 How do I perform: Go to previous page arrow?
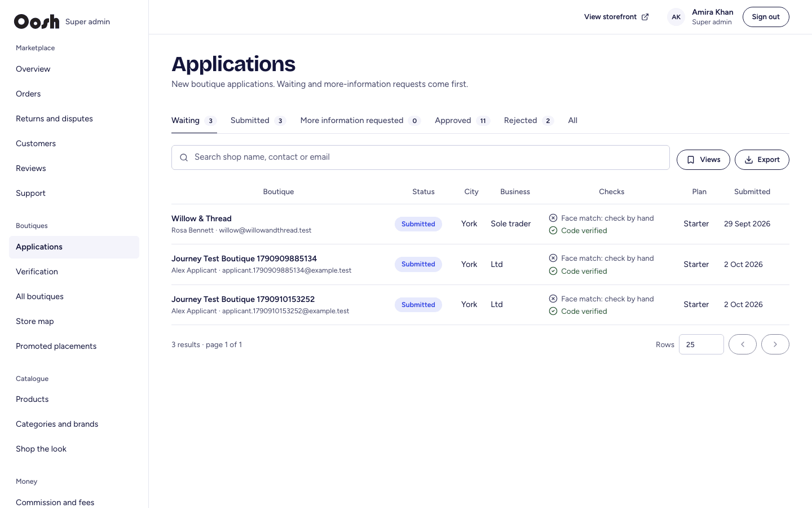(743, 344)
